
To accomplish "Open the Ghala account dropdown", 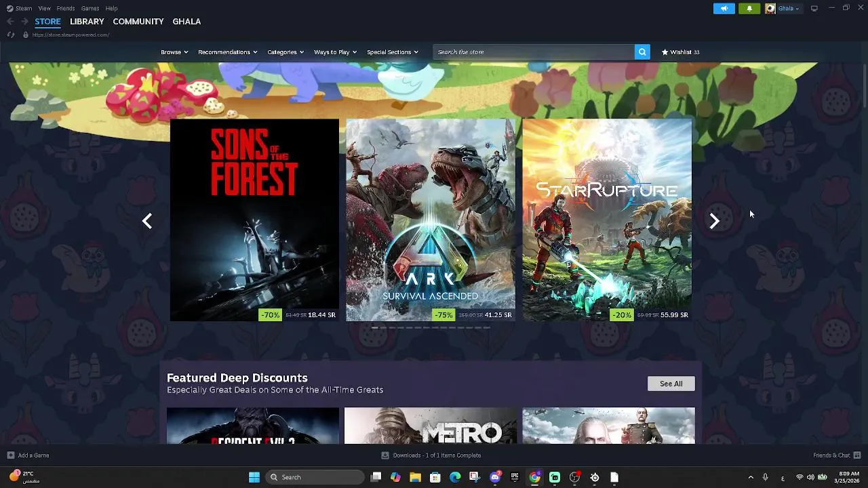I will pyautogui.click(x=789, y=8).
